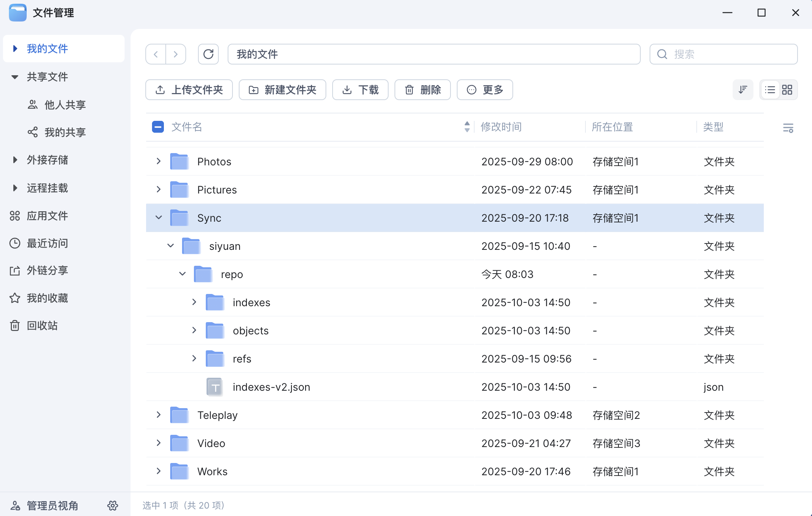Collapse the 共享文件 sidebar section
The height and width of the screenshot is (516, 812).
[x=15, y=77]
